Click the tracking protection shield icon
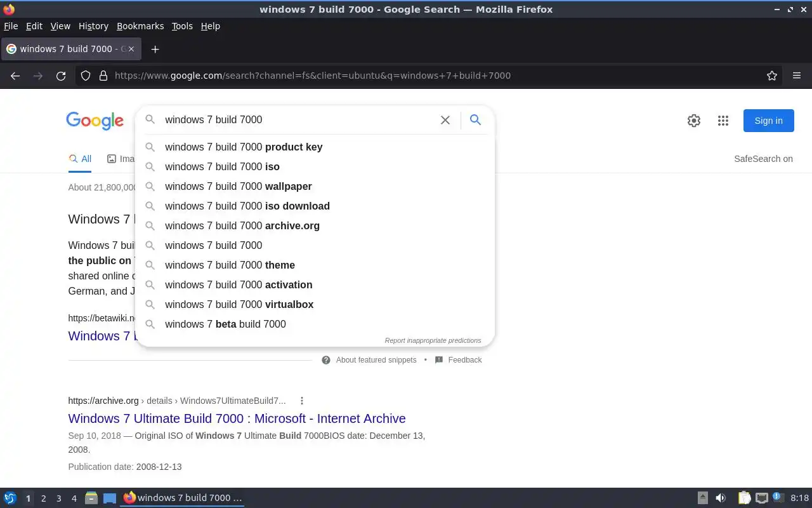This screenshot has width=812, height=508. (86, 76)
